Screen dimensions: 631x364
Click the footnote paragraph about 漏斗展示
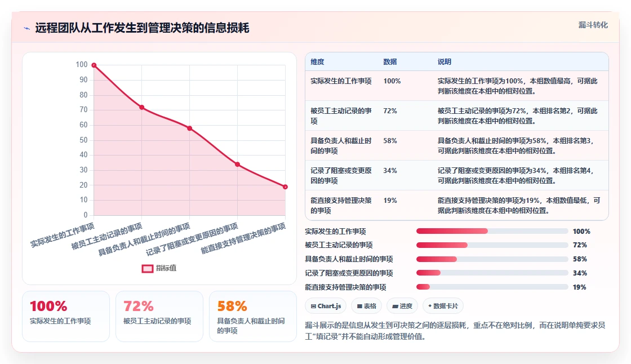455,331
